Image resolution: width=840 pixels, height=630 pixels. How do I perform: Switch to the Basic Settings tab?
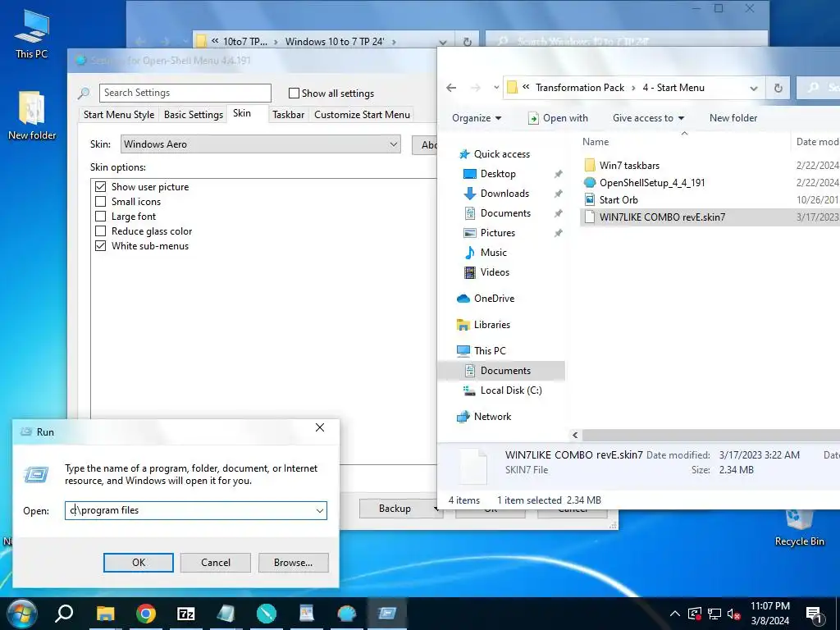pos(194,115)
